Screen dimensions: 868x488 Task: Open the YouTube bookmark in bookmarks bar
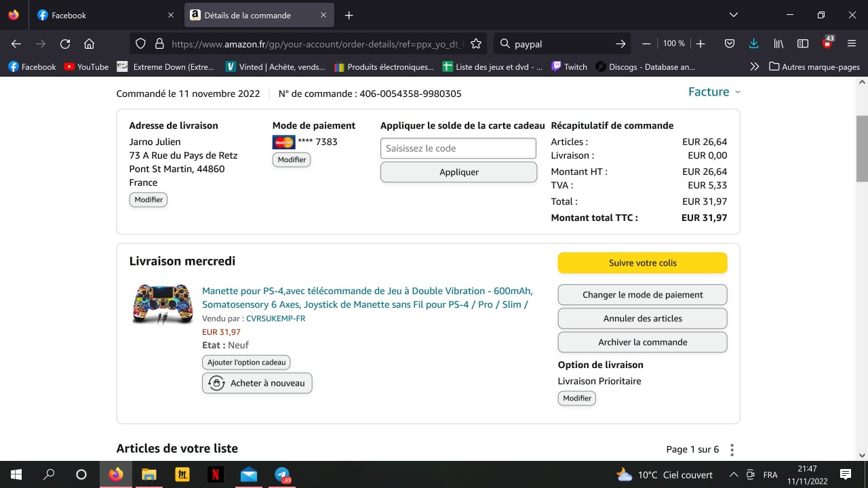(x=86, y=66)
